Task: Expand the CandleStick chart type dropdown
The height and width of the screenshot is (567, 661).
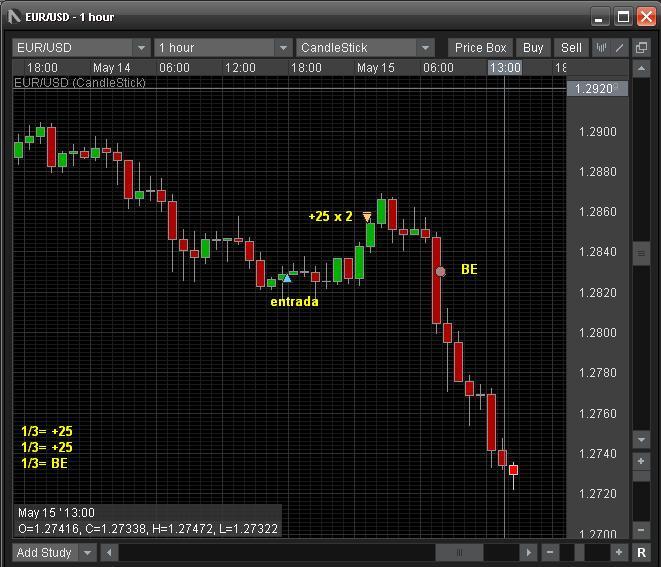Action: 425,48
